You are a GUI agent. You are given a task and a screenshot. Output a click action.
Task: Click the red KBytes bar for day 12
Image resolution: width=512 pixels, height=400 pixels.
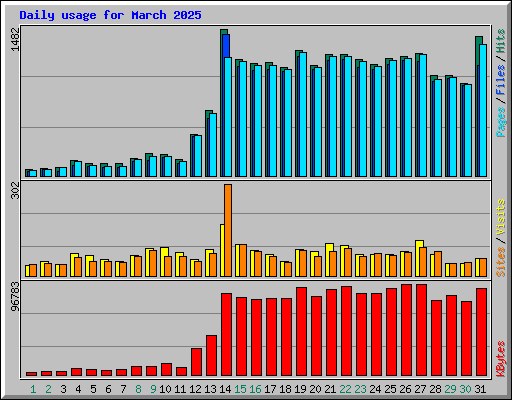(x=196, y=362)
